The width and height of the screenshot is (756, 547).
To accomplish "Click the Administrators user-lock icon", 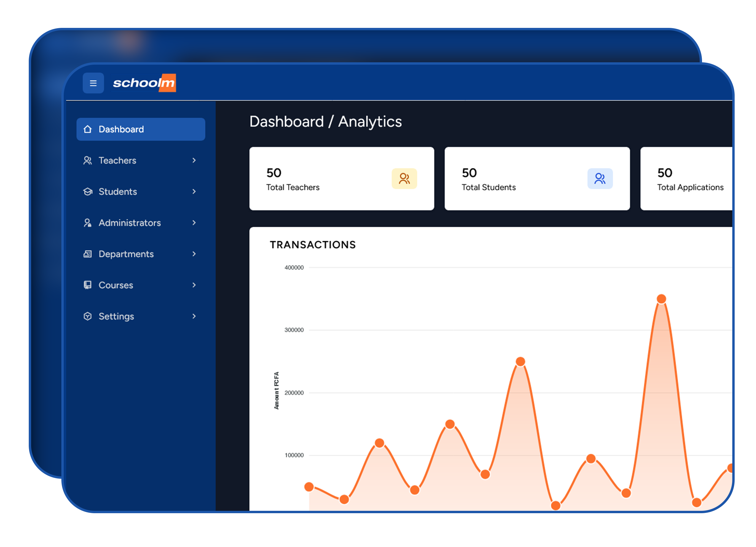I will [x=88, y=223].
